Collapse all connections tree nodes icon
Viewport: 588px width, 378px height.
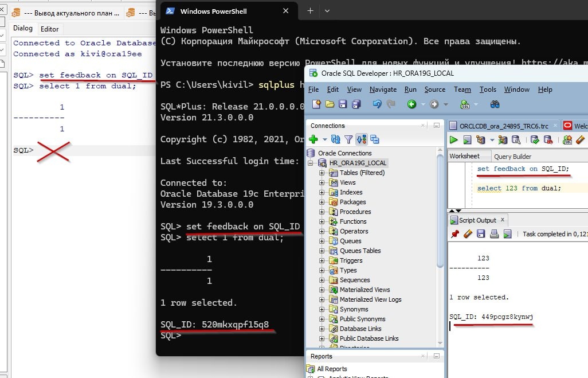(x=375, y=139)
